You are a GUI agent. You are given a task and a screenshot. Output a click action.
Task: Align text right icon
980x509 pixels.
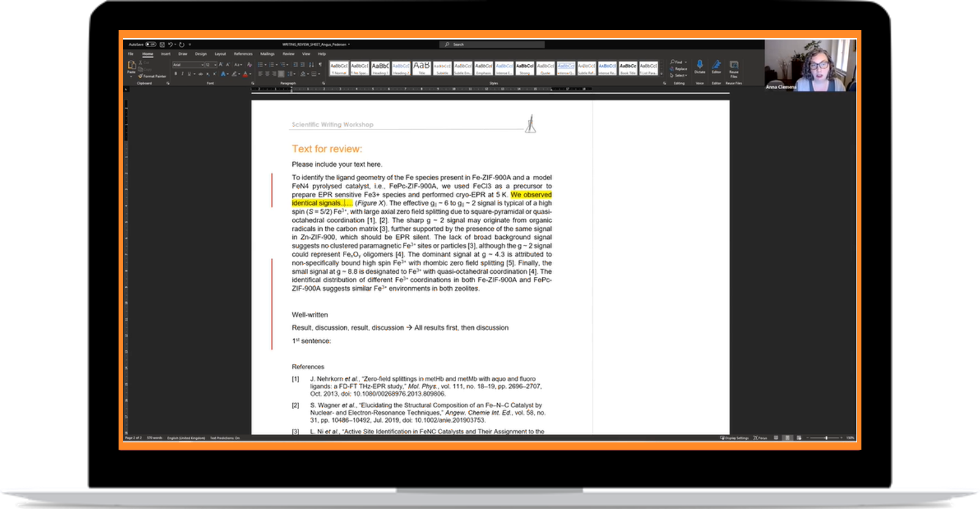pyautogui.click(x=274, y=74)
